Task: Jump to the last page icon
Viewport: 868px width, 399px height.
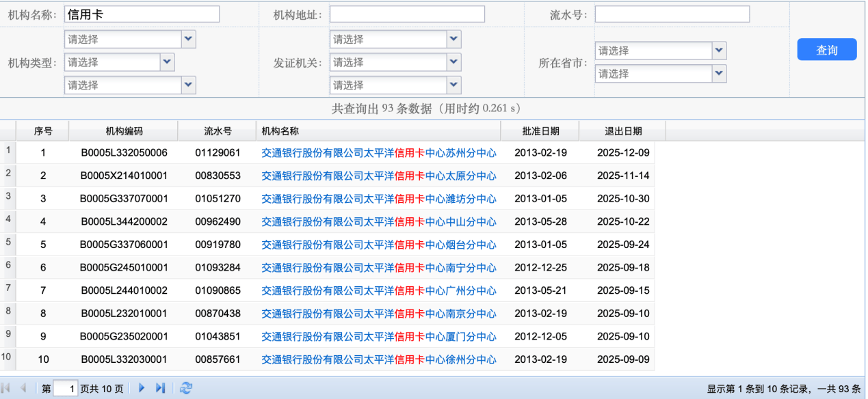Action: tap(160, 388)
